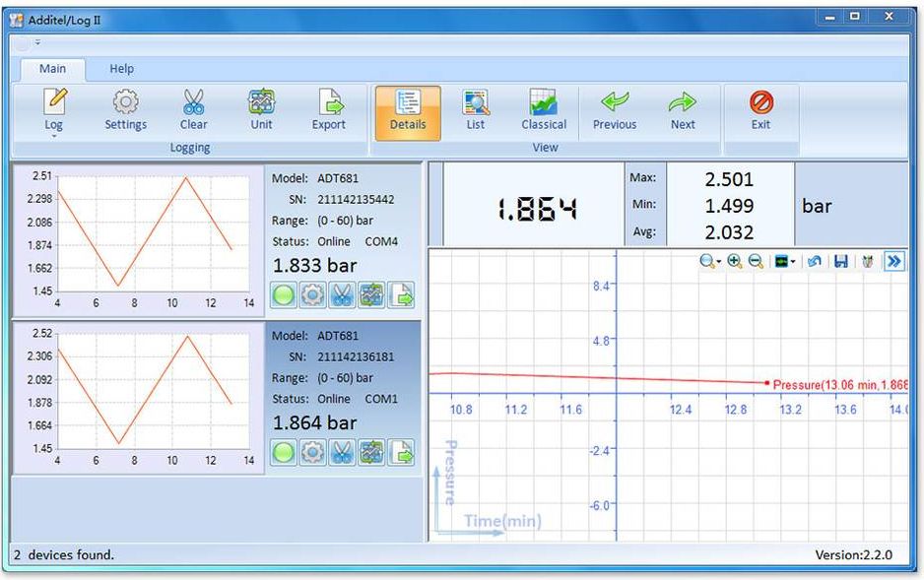This screenshot has height=580, width=924.
Task: Save the chart with floppy icon
Action: pyautogui.click(x=841, y=261)
